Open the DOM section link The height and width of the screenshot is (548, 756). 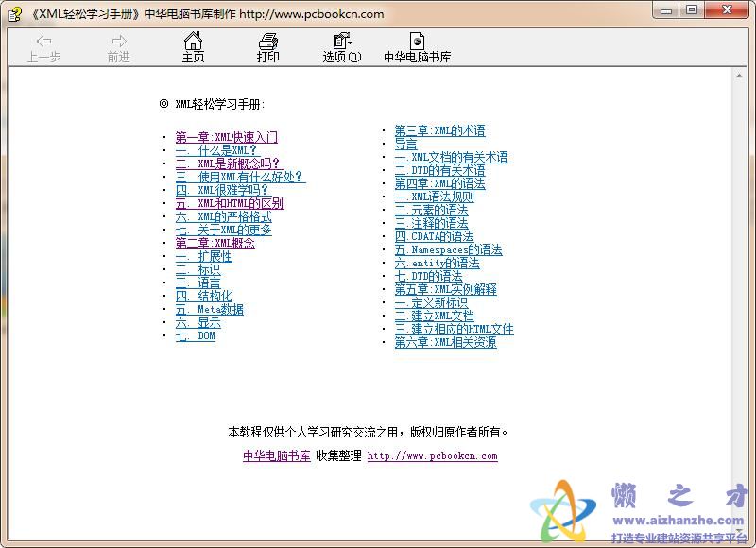click(201, 335)
